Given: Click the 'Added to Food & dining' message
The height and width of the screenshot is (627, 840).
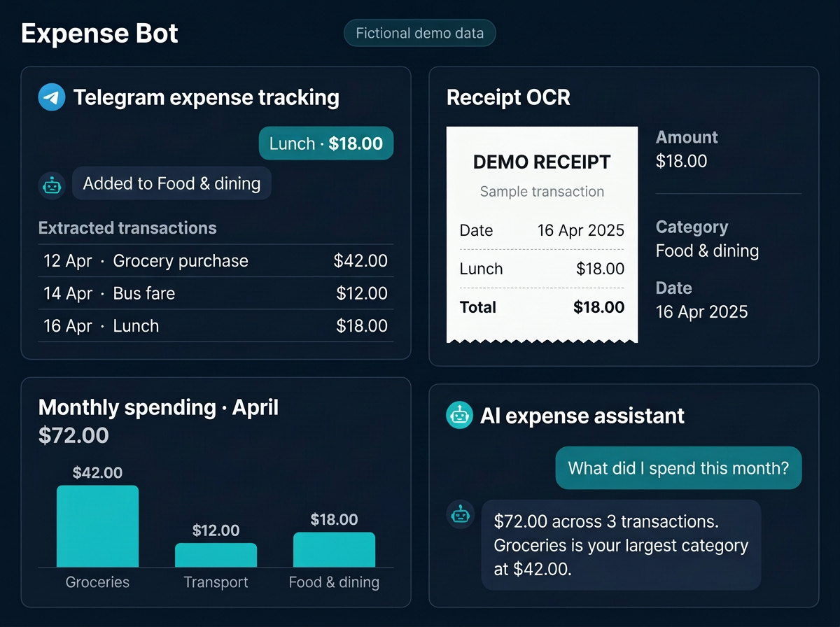Looking at the screenshot, I should [171, 183].
